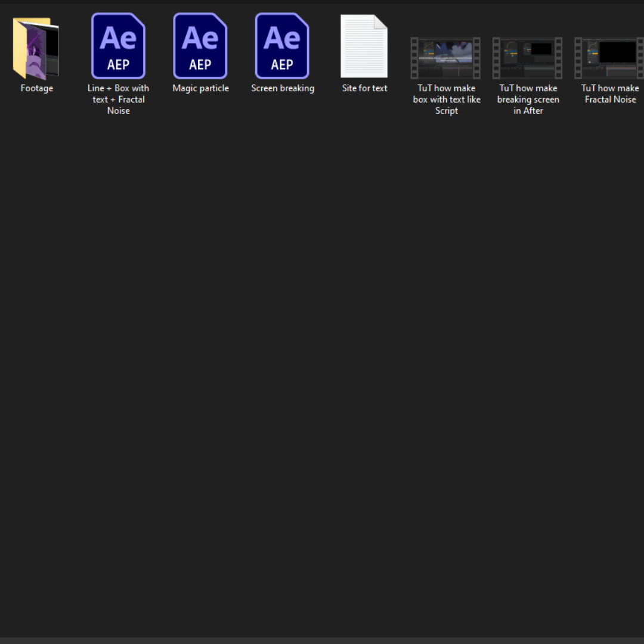This screenshot has height=644, width=644.
Task: Select the TuT how make Fractal Noise video thumbnail
Action: (609, 58)
